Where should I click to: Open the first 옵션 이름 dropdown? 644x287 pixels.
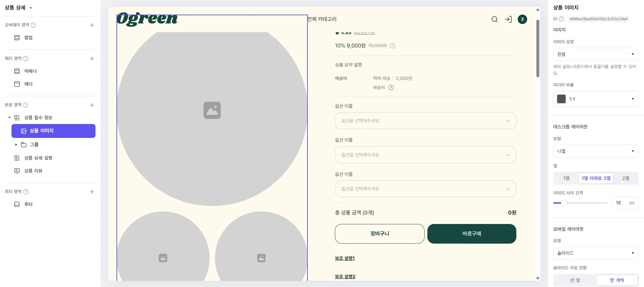coord(426,121)
